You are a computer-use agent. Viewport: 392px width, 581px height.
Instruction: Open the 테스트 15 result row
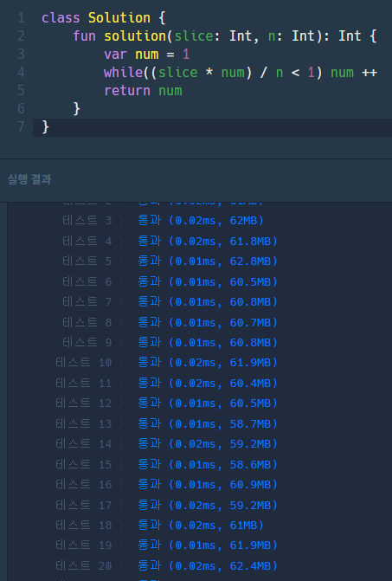pos(166,464)
